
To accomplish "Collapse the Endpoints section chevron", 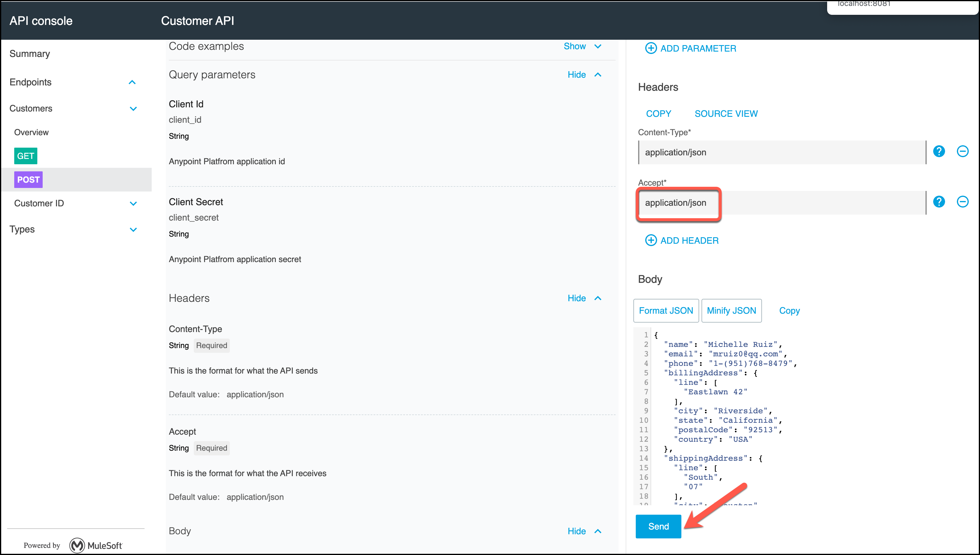I will [132, 82].
